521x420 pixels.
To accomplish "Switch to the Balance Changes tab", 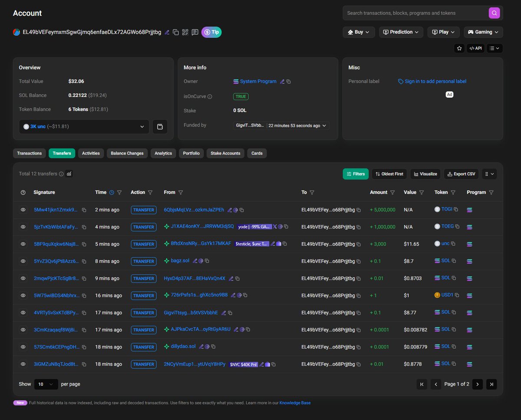I will click(x=127, y=153).
